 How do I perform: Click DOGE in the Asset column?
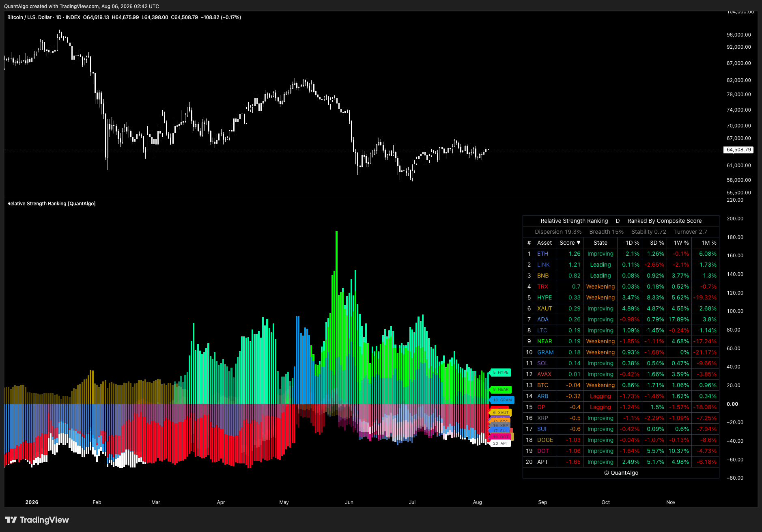(x=545, y=440)
